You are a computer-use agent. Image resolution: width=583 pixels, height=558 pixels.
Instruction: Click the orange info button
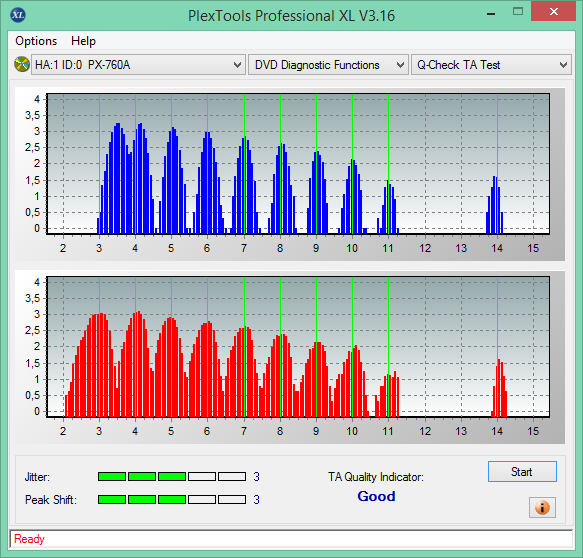542,507
